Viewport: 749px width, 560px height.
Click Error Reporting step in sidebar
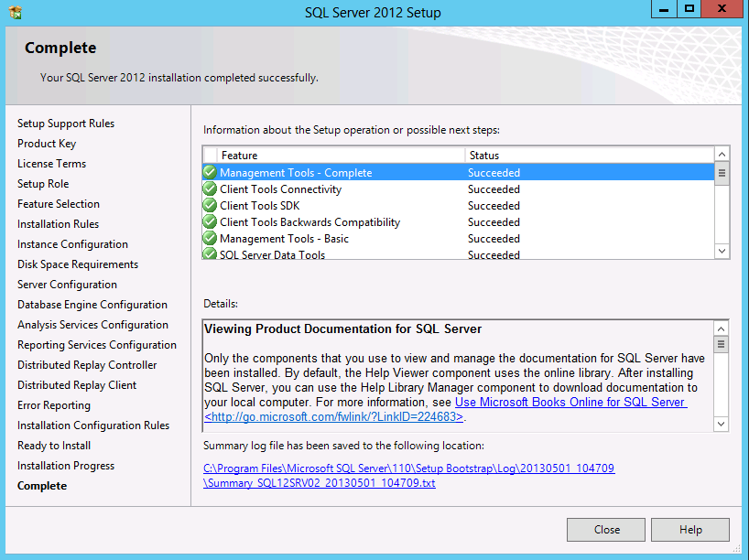(x=53, y=404)
